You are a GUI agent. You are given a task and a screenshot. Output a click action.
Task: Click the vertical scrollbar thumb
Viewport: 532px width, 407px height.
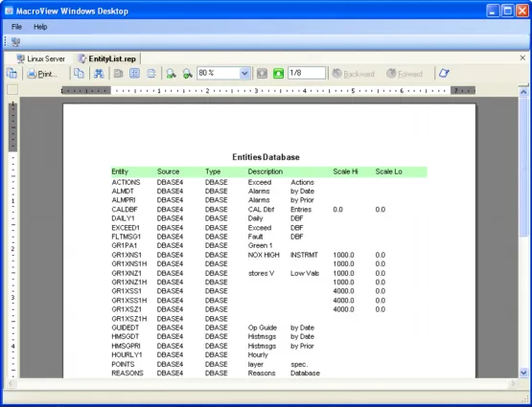pyautogui.click(x=523, y=166)
